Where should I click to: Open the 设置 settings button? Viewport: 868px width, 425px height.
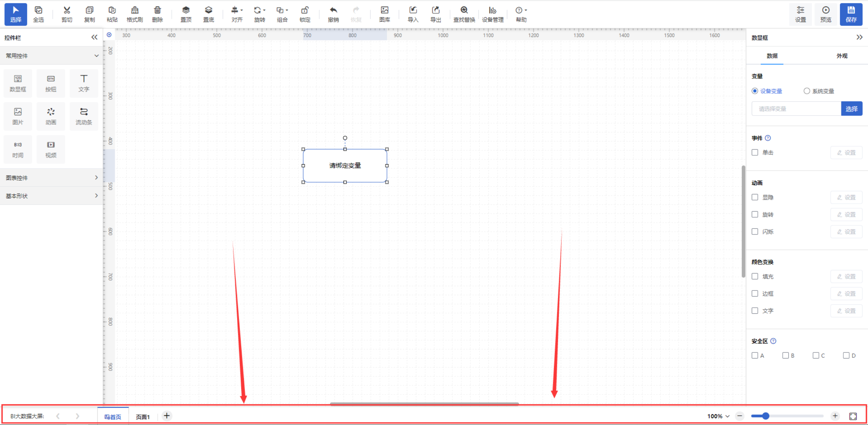pos(800,15)
